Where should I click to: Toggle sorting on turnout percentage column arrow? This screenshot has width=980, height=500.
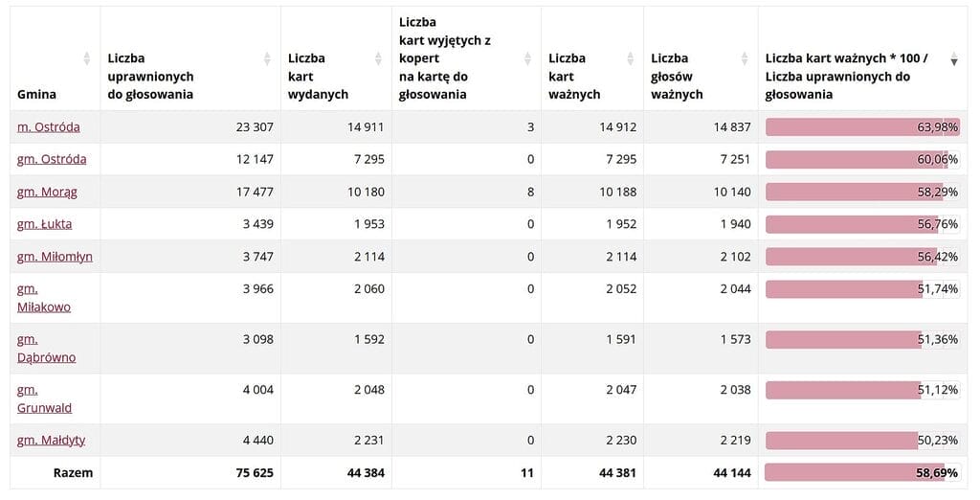tap(953, 60)
